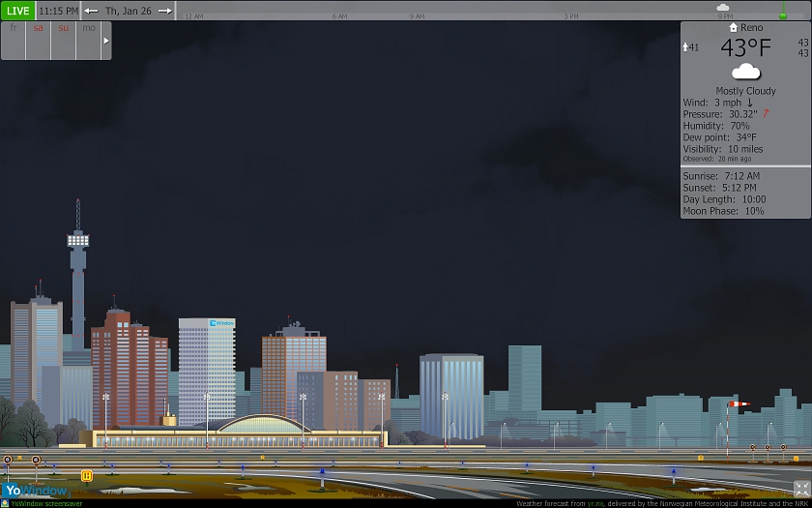Expand more forecast days with triangle arrow
Screen dimensions: 812x508
pos(106,41)
